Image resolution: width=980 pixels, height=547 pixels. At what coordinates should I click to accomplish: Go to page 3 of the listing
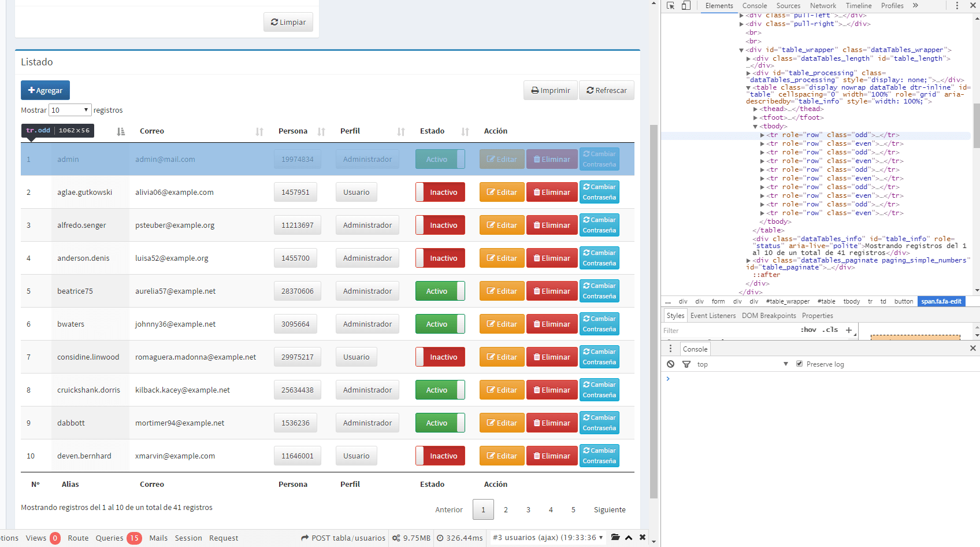tap(528, 509)
